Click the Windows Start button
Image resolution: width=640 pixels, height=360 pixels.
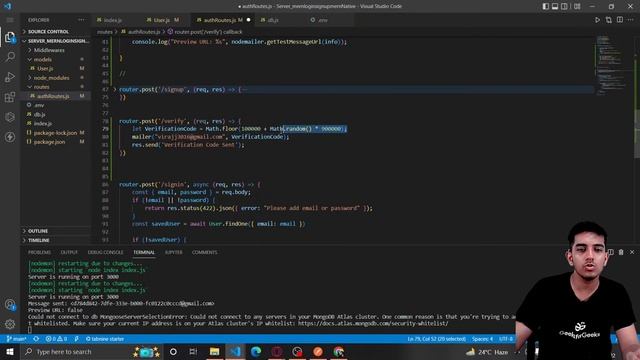click(9, 351)
